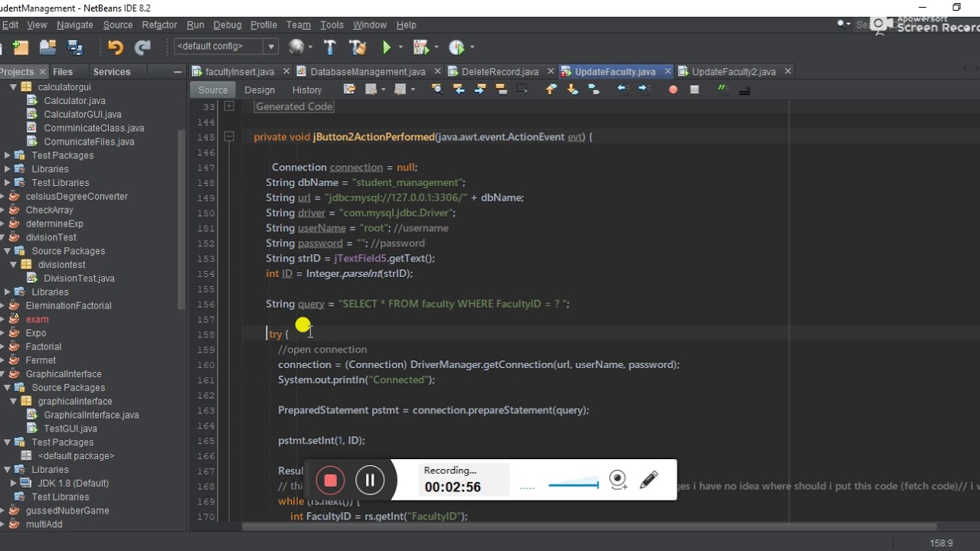Switch to DatabaseManagement.java tab
The height and width of the screenshot is (551, 980).
coord(367,71)
